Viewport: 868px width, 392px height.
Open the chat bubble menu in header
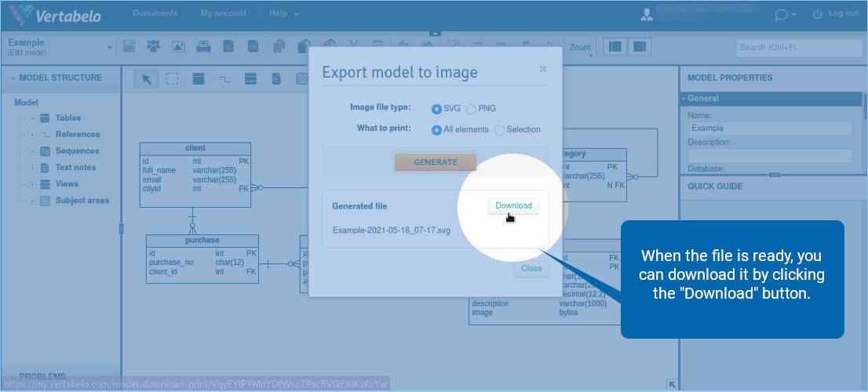[x=785, y=14]
